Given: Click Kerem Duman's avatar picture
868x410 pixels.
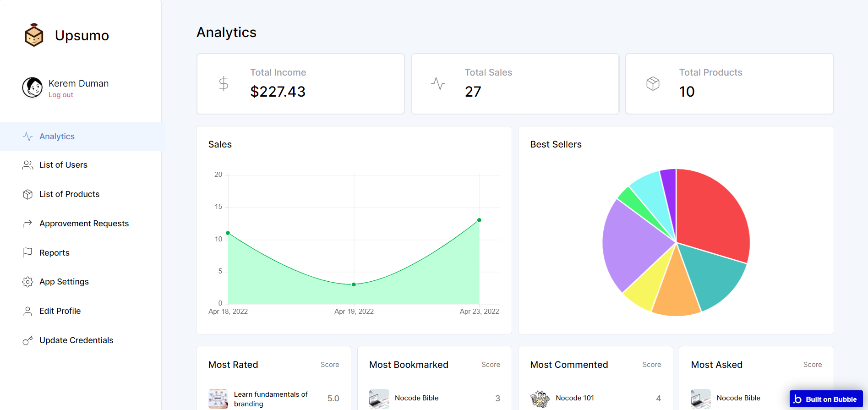Looking at the screenshot, I should (x=33, y=87).
